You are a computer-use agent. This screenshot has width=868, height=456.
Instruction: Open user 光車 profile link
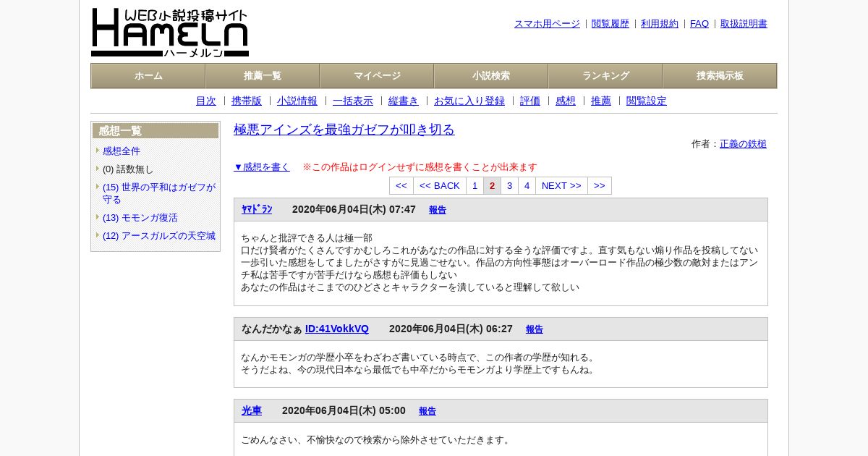252,411
